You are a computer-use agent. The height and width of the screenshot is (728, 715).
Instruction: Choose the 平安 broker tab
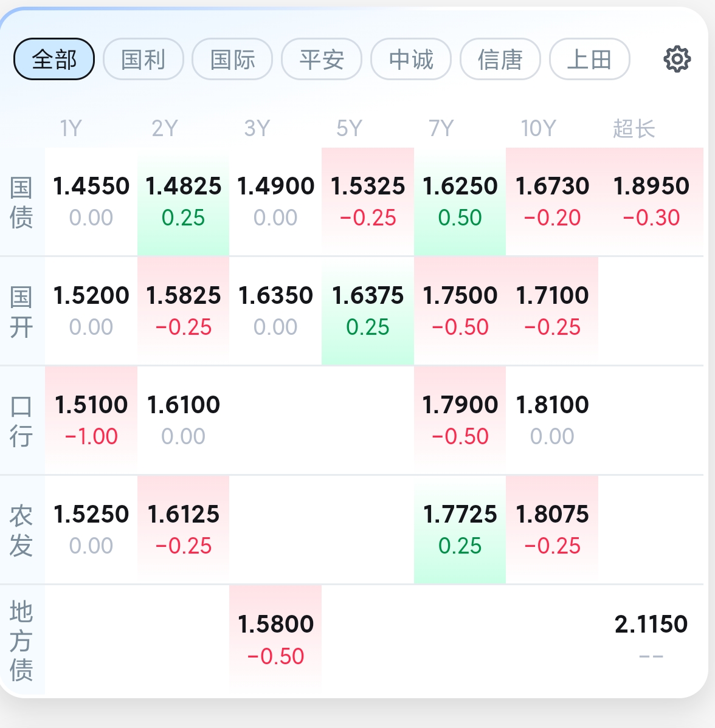(x=322, y=59)
